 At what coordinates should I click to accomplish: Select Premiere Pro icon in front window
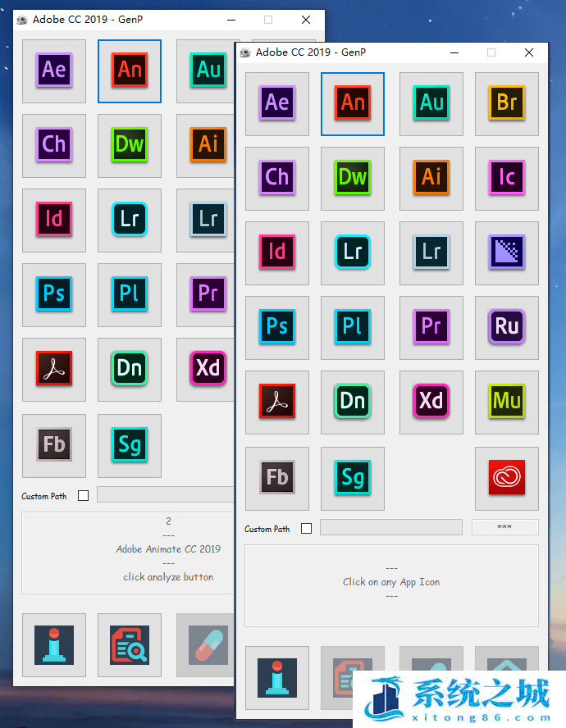(x=431, y=328)
